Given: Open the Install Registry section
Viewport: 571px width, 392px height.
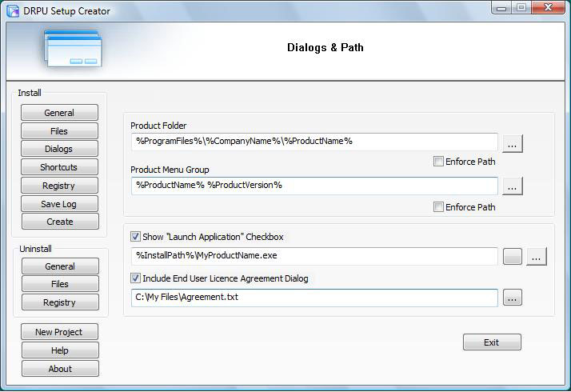Looking at the screenshot, I should tap(59, 186).
